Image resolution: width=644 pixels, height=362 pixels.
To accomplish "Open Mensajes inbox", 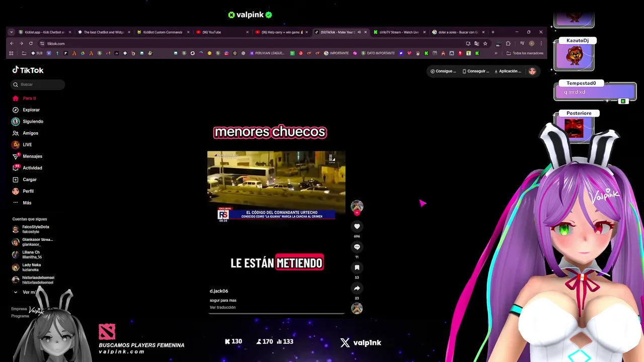I will [28, 156].
